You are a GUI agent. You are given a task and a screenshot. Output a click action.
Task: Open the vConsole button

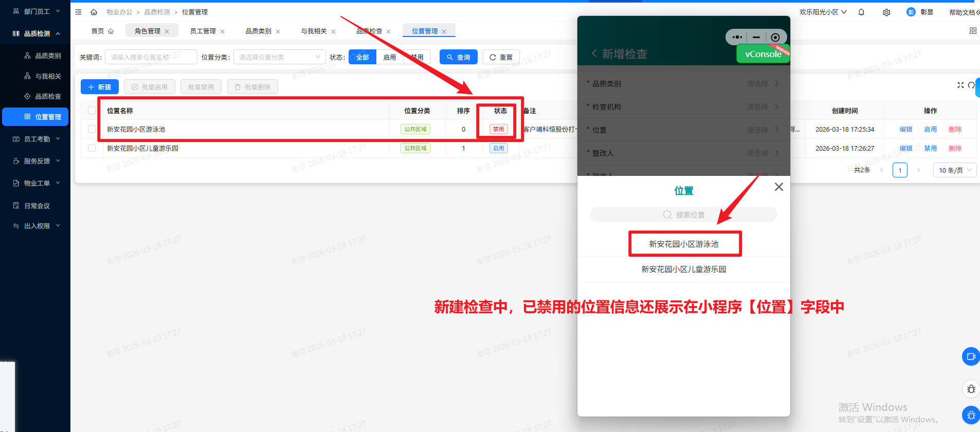[x=763, y=53]
